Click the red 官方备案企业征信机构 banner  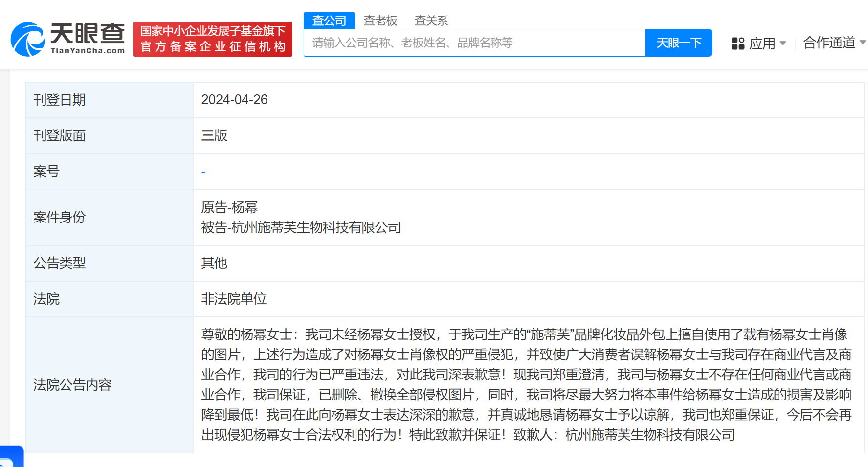(213, 39)
